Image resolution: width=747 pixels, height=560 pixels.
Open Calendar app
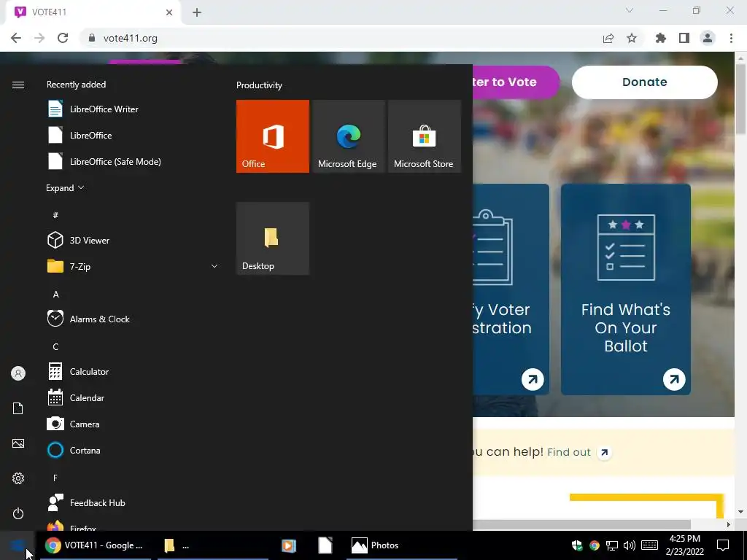click(x=133, y=397)
